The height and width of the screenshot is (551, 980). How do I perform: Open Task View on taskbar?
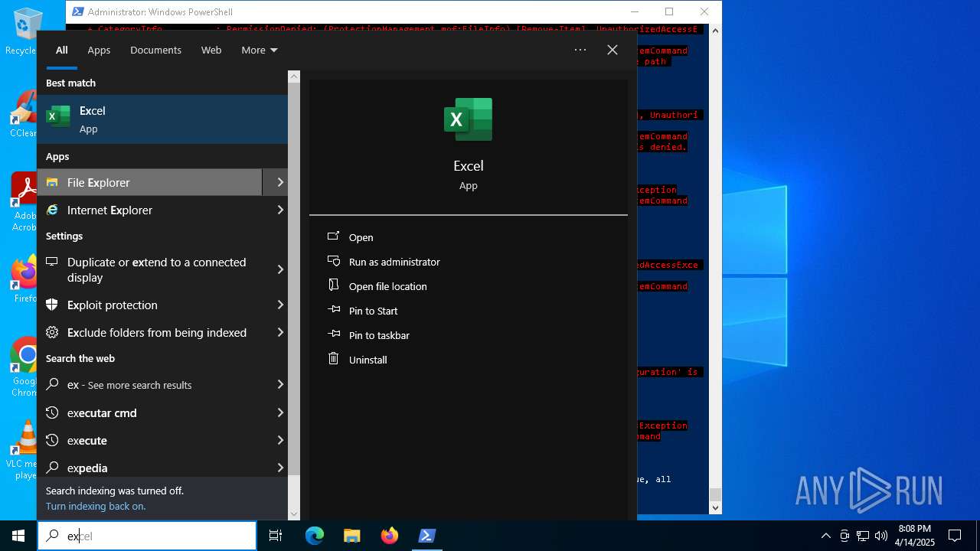coord(276,536)
